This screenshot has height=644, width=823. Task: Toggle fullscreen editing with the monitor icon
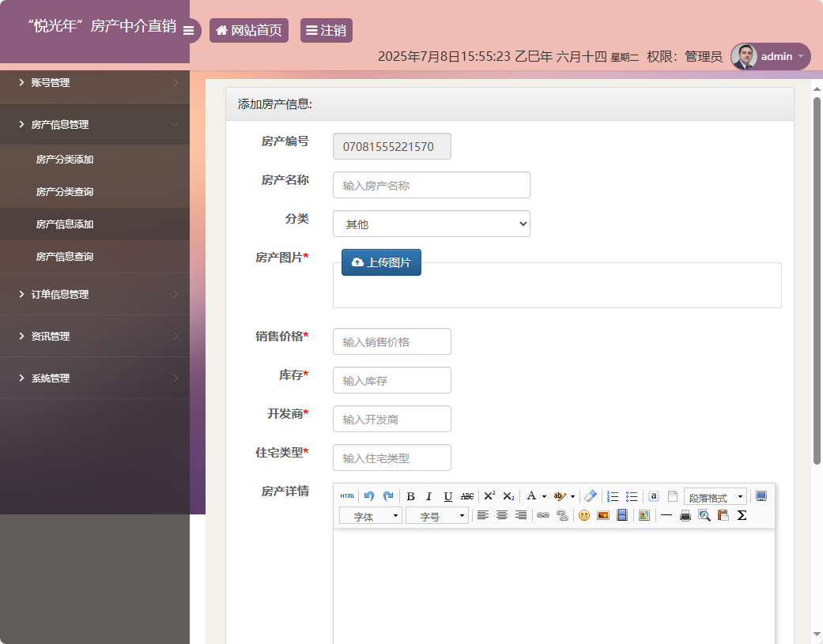(761, 496)
